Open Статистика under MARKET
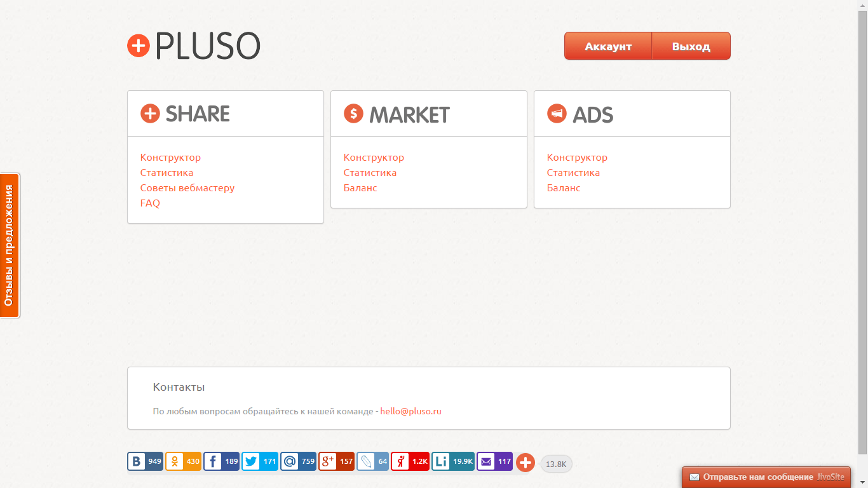The width and height of the screenshot is (868, 488). (370, 173)
